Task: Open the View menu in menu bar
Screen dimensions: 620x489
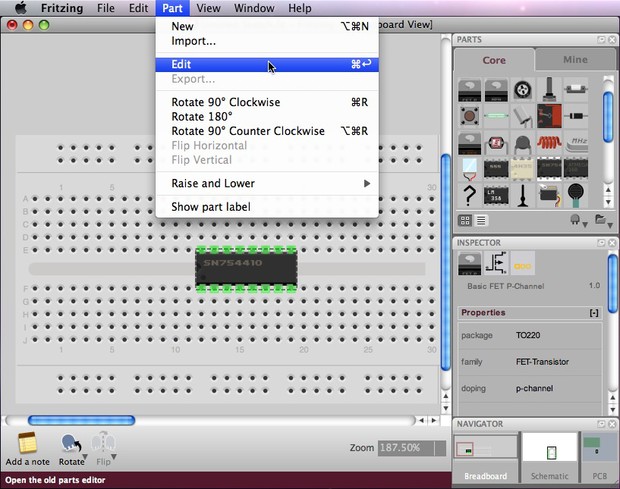Action: (x=208, y=8)
